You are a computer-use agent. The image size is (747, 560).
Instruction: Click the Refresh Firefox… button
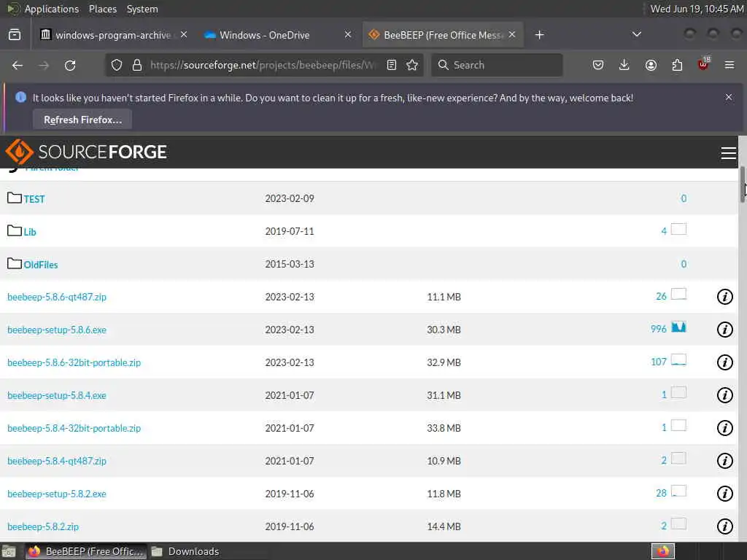click(82, 120)
